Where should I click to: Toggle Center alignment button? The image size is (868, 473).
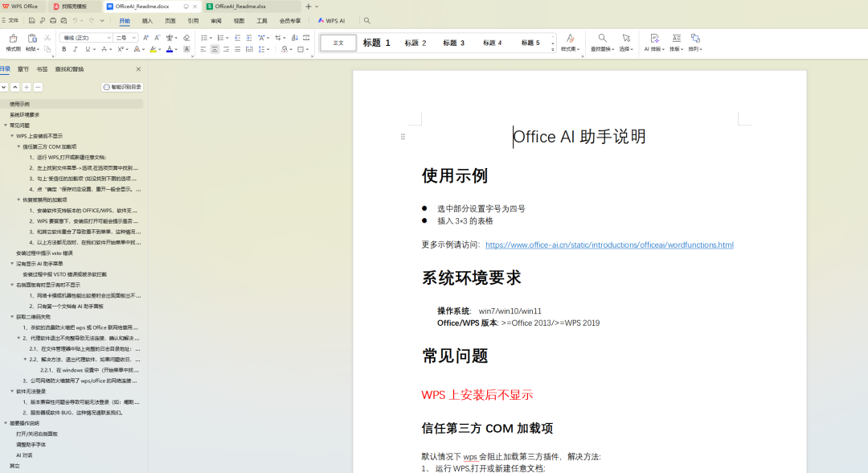pos(215,49)
